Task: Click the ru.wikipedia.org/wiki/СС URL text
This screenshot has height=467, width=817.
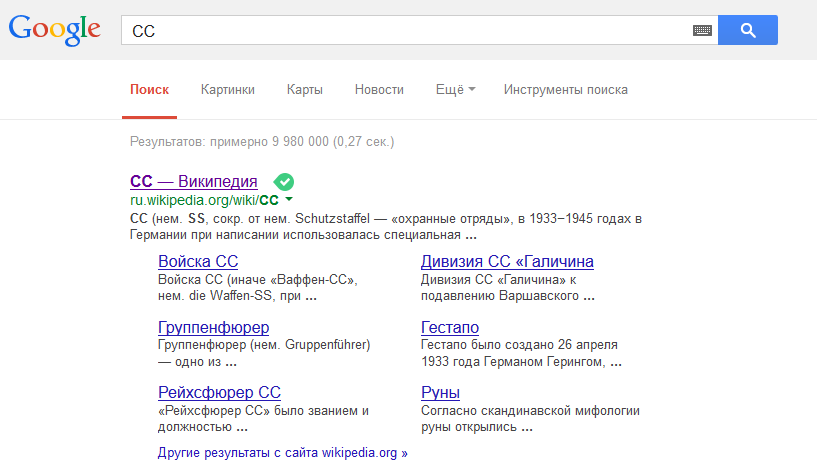Action: click(x=204, y=200)
